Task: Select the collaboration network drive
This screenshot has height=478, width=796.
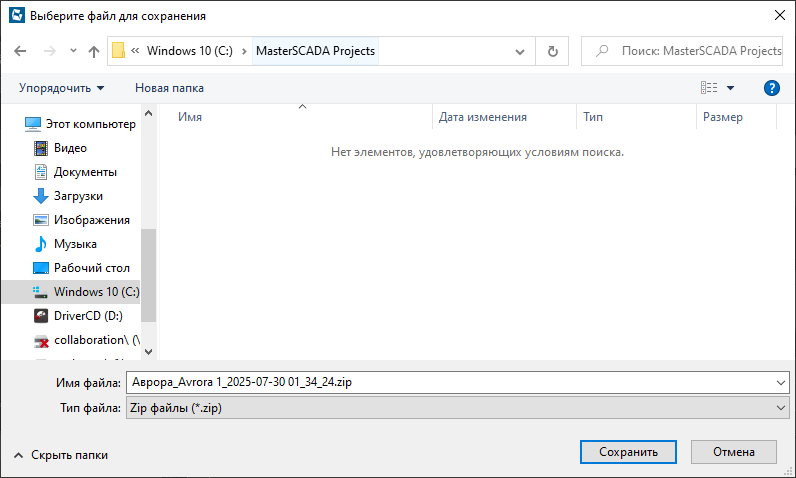Action: pyautogui.click(x=87, y=340)
